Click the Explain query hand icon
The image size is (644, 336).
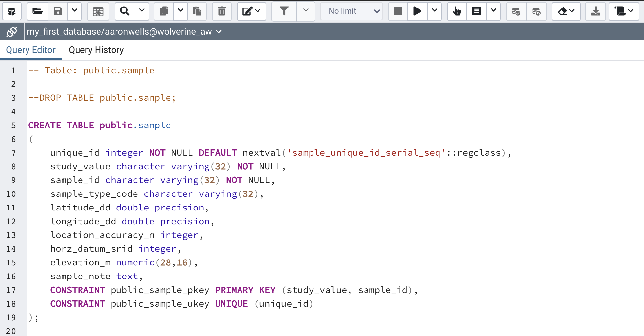(x=456, y=11)
